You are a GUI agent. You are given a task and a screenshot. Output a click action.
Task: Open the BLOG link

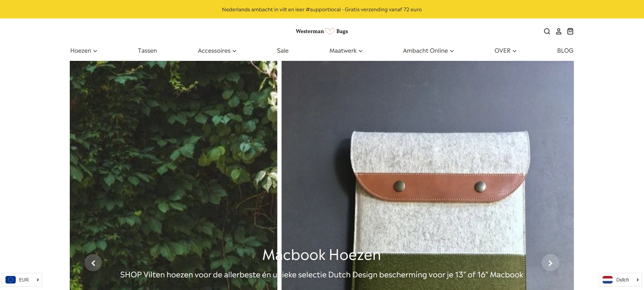[x=565, y=51]
